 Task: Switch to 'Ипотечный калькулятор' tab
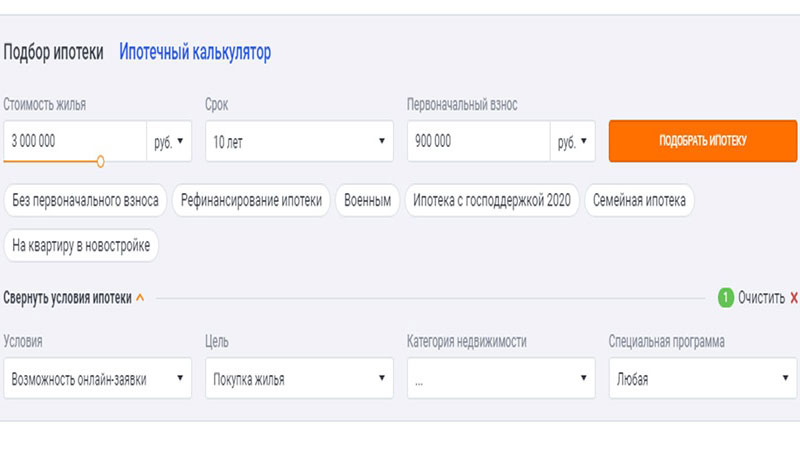point(195,52)
